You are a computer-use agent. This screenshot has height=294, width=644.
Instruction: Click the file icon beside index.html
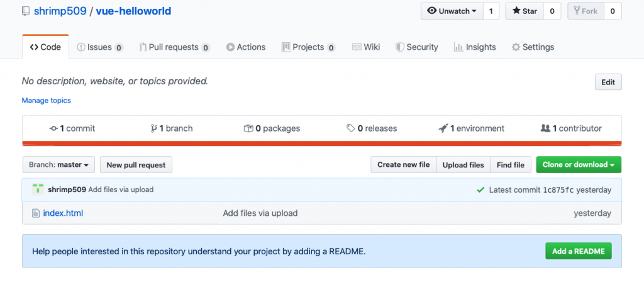36,213
